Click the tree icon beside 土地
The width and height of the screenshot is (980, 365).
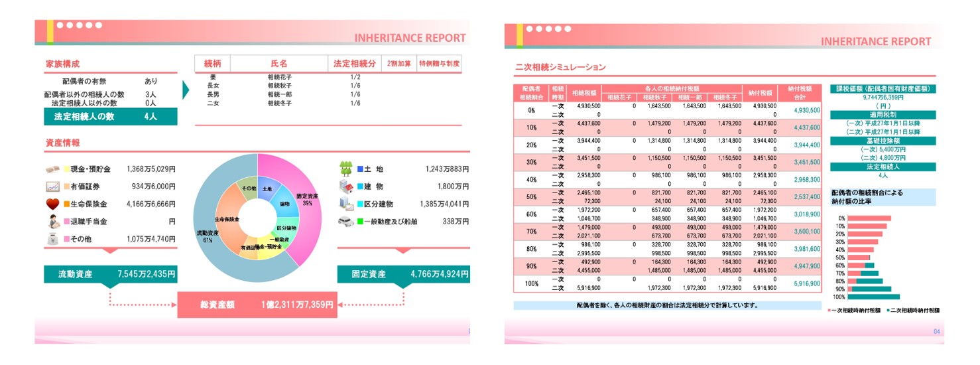346,169
